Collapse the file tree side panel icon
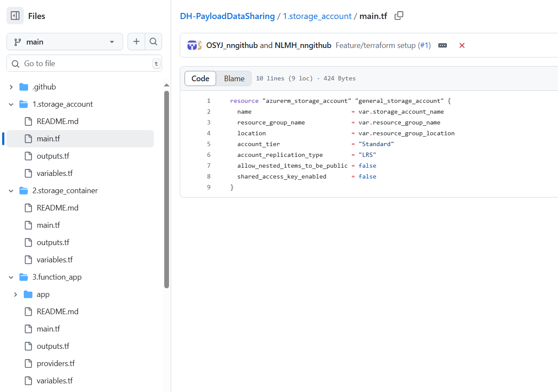The image size is (558, 392). click(15, 16)
